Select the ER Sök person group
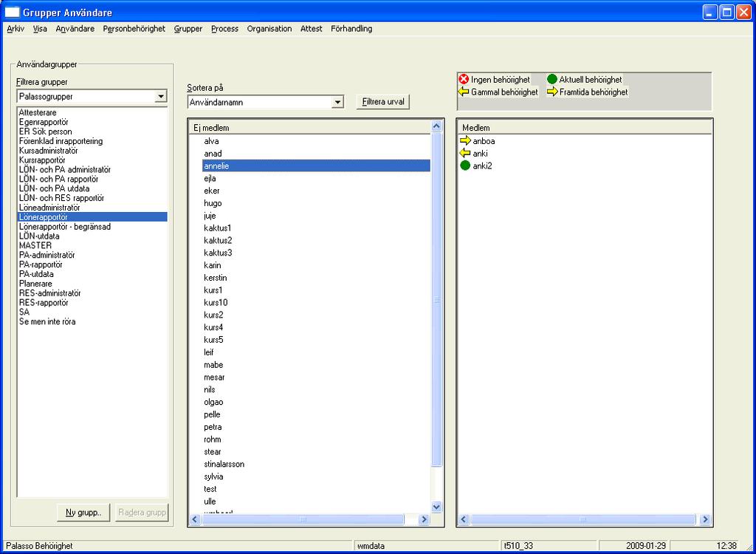This screenshot has width=756, height=554. pos(92,131)
